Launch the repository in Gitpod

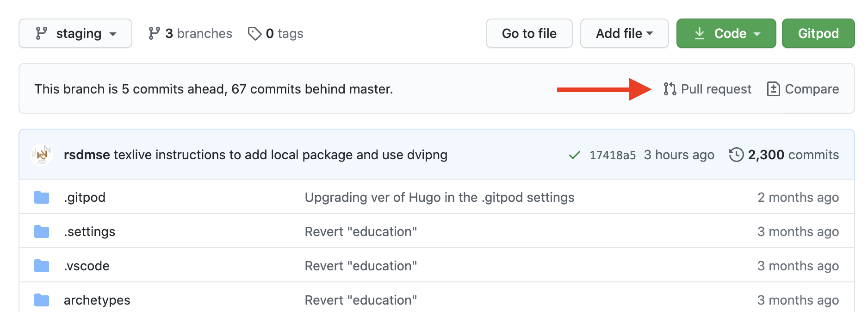818,33
